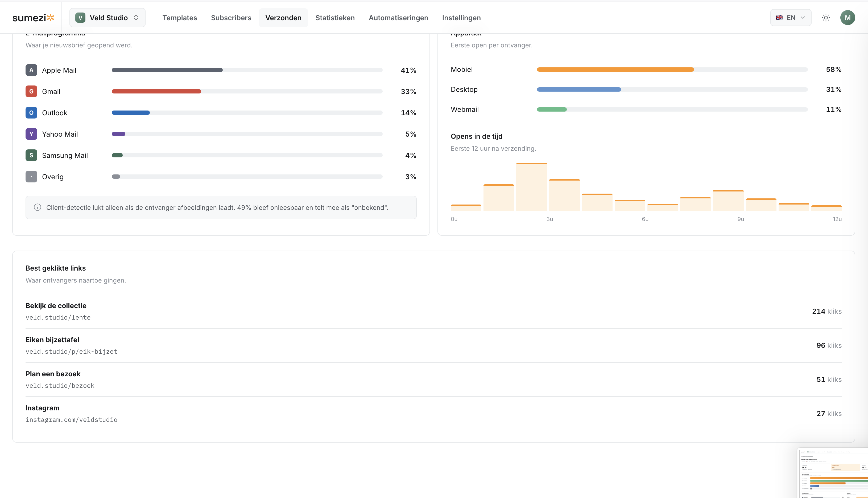This screenshot has height=498, width=868.
Task: Click the tallest bar in Opens in de tijd chart
Action: point(531,187)
